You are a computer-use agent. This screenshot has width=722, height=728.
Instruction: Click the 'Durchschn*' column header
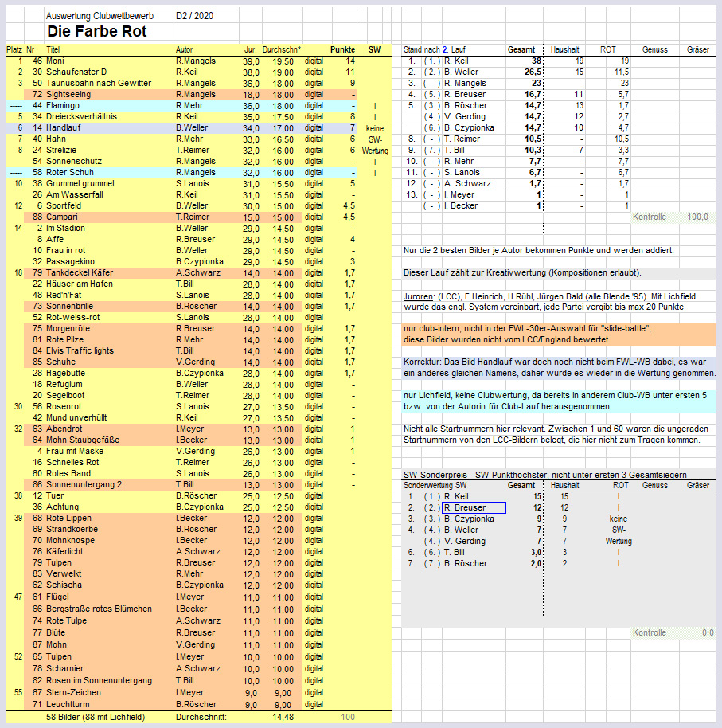tap(282, 49)
